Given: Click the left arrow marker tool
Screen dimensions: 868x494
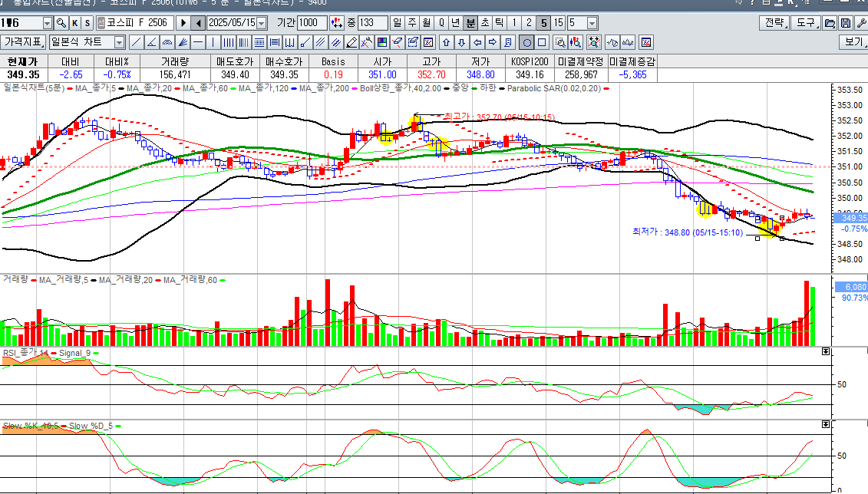Looking at the screenshot, I should point(477,42).
